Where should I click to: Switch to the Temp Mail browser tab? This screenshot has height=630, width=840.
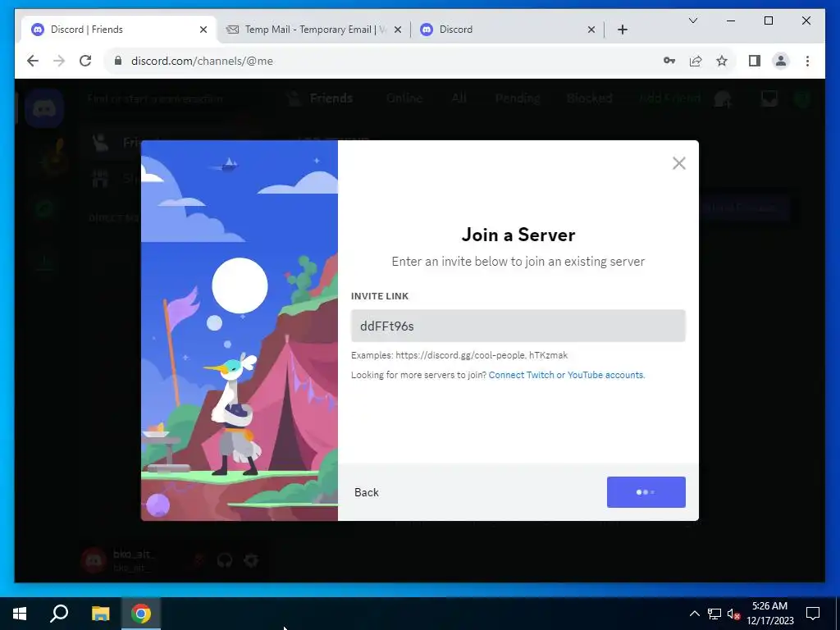(315, 30)
